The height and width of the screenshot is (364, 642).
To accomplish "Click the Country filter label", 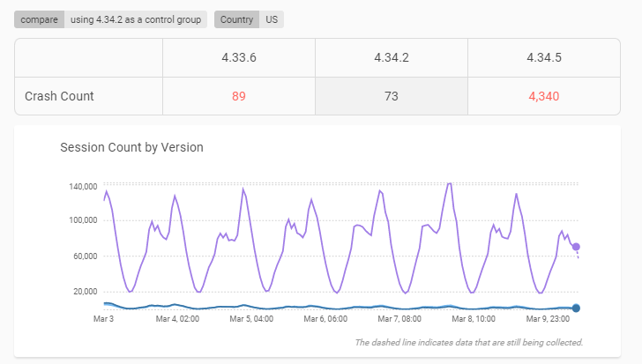I will [x=236, y=19].
